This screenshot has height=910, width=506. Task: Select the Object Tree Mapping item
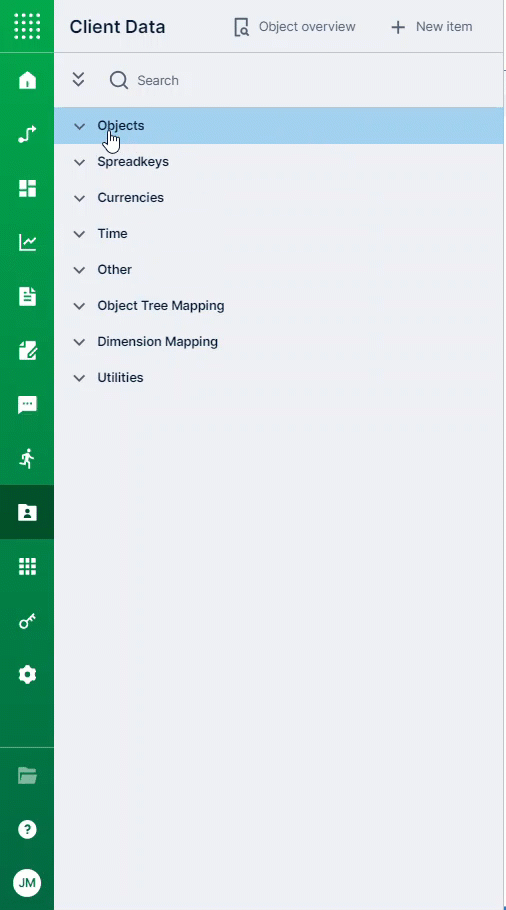point(161,305)
